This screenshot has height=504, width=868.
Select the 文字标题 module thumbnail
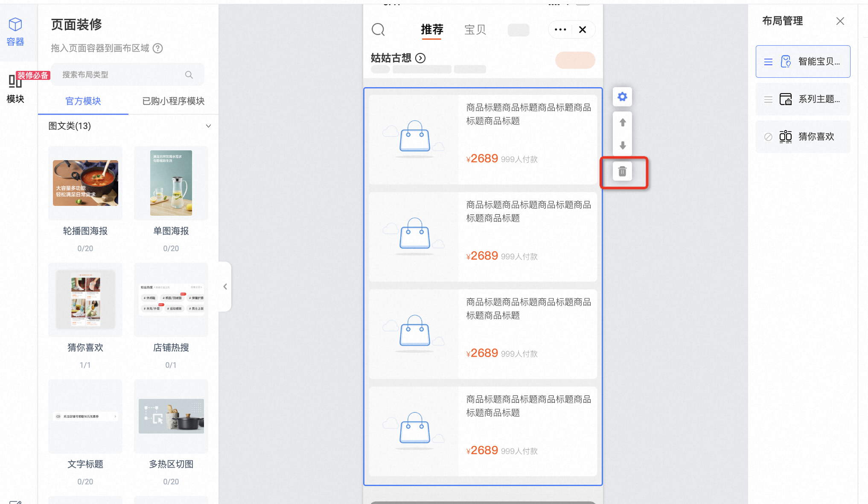[x=85, y=416]
